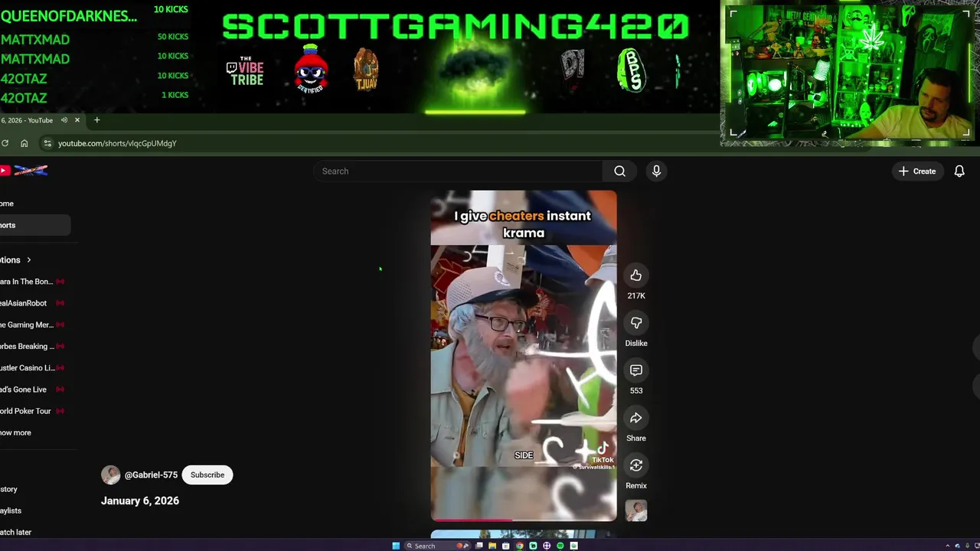
Task: Open the @Gabriel-575 channel name
Action: [151, 475]
